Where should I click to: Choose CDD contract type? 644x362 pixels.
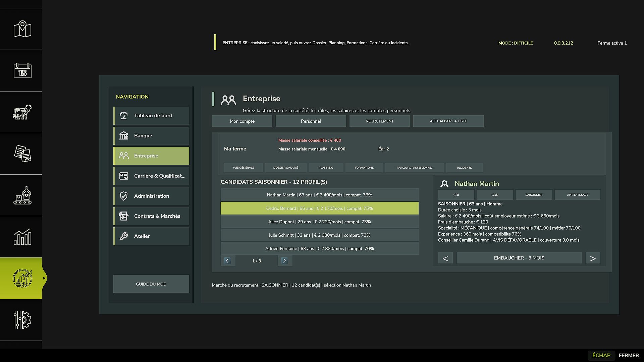[x=495, y=195]
